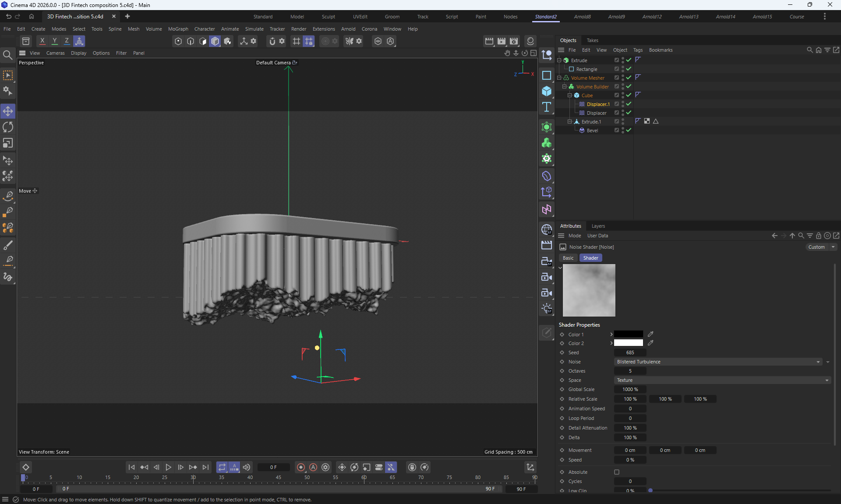Click the Color 1 black swatch
841x504 pixels.
628,334
